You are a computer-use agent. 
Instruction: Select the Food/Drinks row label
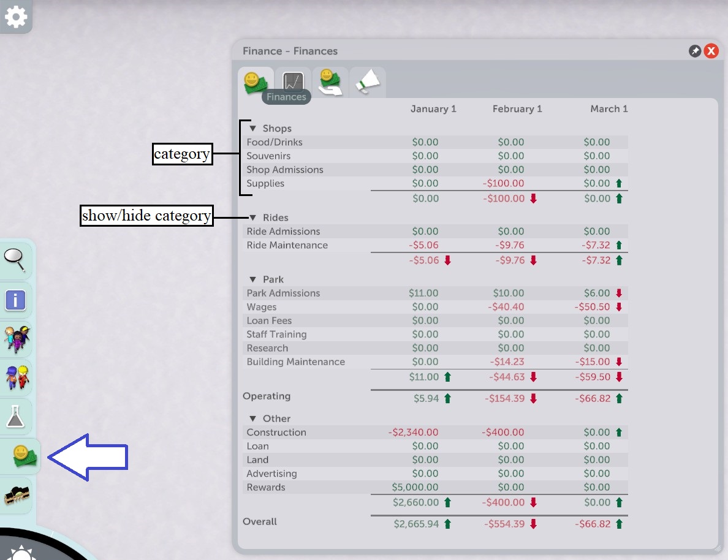pyautogui.click(x=275, y=142)
